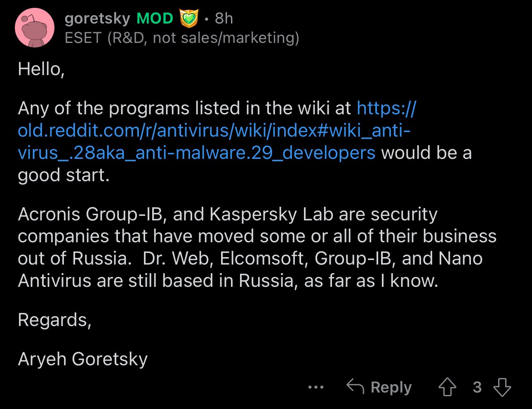Click the reply arrow icon

355,386
